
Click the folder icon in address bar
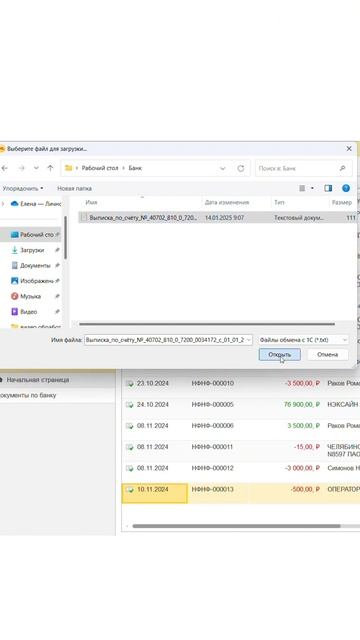(69, 168)
